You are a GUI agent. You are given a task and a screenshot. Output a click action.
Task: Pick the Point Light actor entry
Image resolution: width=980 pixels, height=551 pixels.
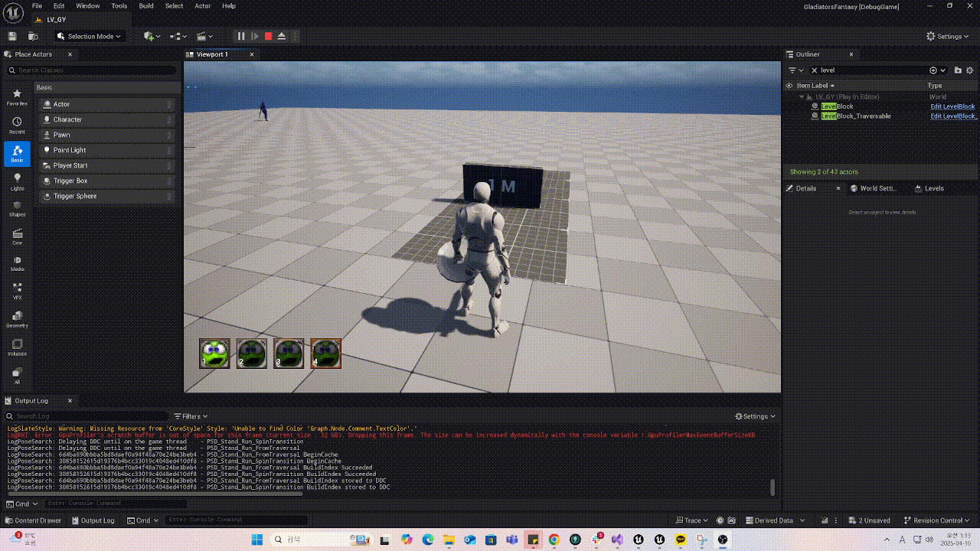108,150
